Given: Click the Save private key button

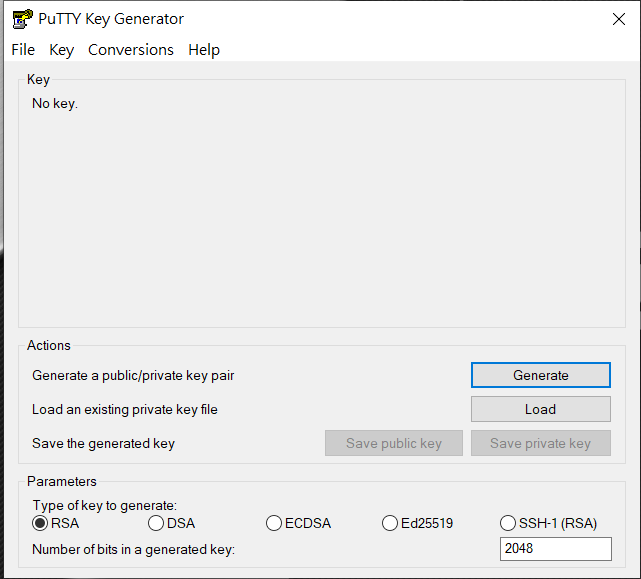Looking at the screenshot, I should pyautogui.click(x=540, y=443).
